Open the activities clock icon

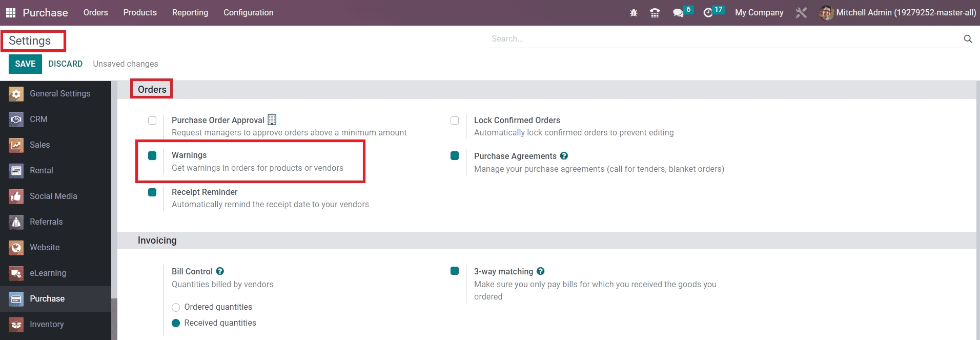coord(708,13)
